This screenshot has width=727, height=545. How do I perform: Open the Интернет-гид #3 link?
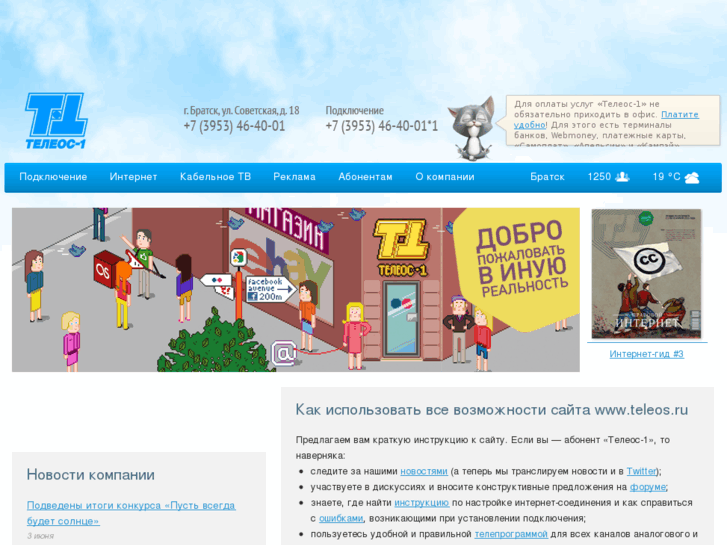[x=646, y=354]
